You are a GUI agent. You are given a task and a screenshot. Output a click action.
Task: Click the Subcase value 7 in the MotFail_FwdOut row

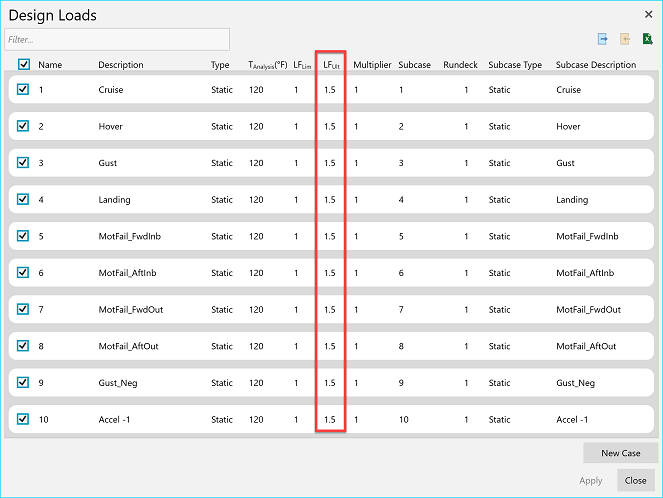coord(401,309)
